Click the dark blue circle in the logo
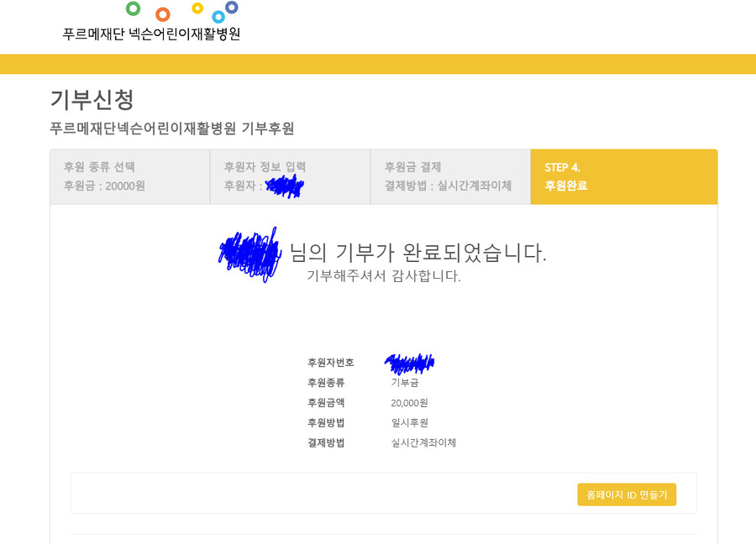This screenshot has height=544, width=756. (232, 8)
